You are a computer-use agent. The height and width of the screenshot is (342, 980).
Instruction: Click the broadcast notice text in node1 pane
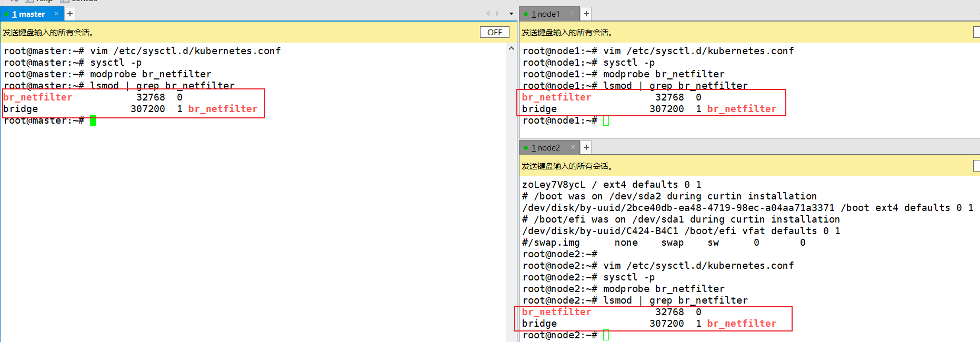(567, 33)
